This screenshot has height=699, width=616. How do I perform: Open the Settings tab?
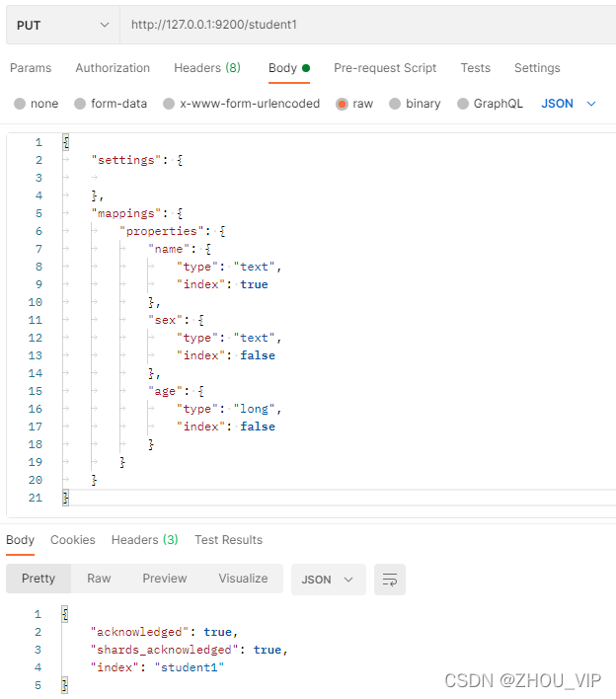537,68
